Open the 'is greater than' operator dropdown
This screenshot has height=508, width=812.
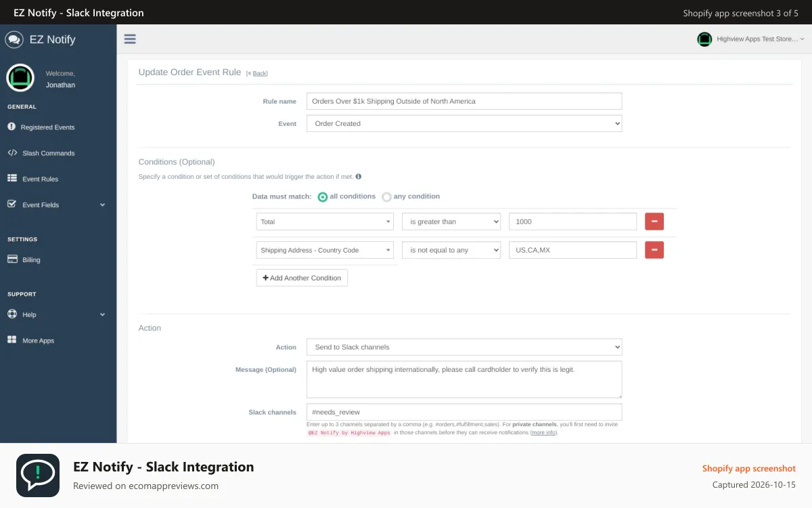[x=451, y=221]
